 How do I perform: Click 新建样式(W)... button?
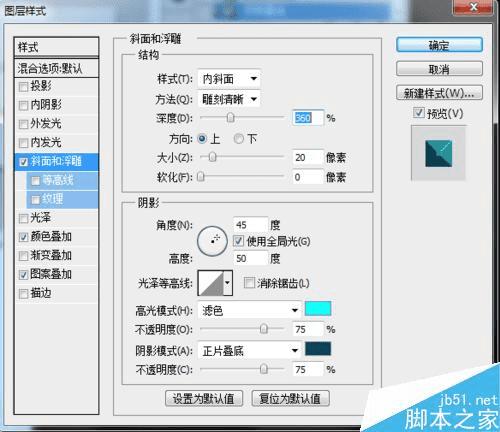tap(439, 93)
